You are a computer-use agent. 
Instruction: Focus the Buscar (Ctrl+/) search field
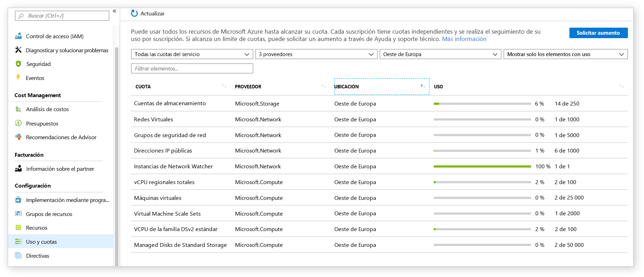pos(62,16)
